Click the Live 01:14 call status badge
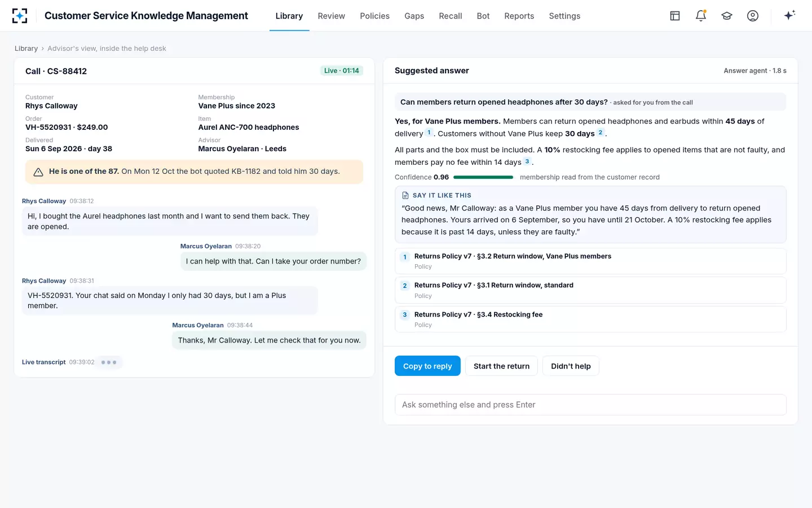Image resolution: width=812 pixels, height=508 pixels. pos(342,71)
